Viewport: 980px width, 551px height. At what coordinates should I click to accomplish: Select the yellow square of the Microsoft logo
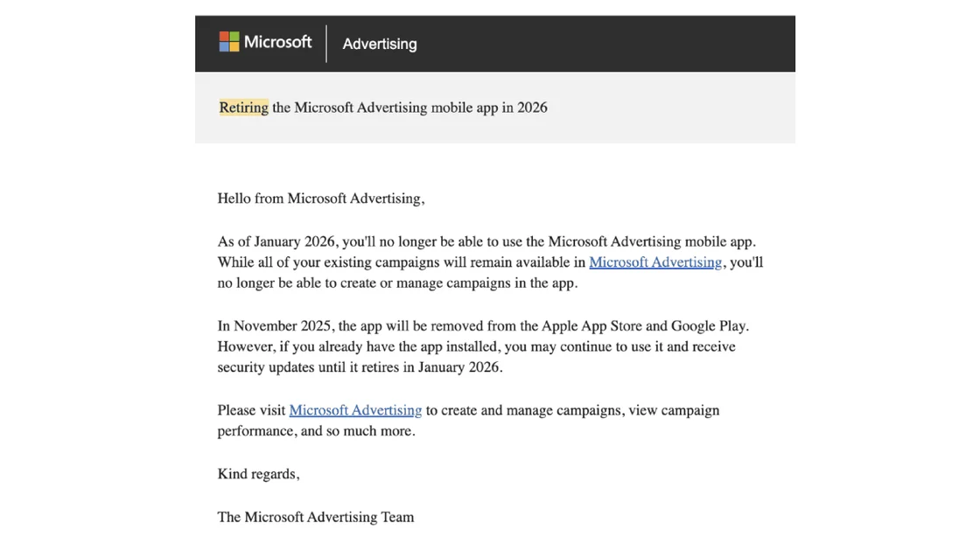[234, 46]
